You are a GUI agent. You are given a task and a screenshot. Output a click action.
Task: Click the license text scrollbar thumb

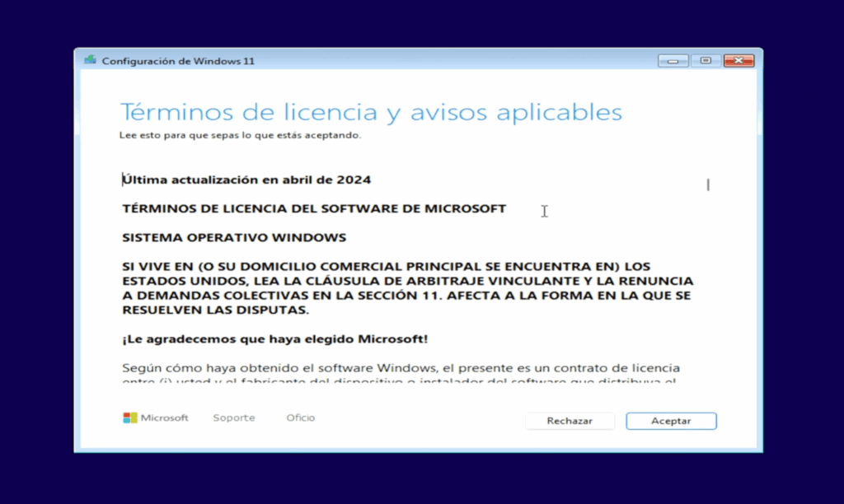708,184
